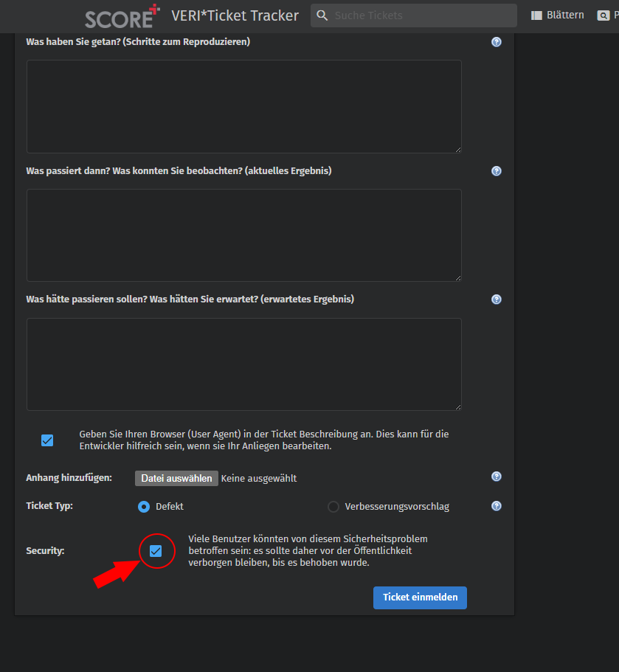Open help for 'Schritte zum Reproduzieren'
Image resolution: width=619 pixels, height=672 pixels.
coord(497,42)
